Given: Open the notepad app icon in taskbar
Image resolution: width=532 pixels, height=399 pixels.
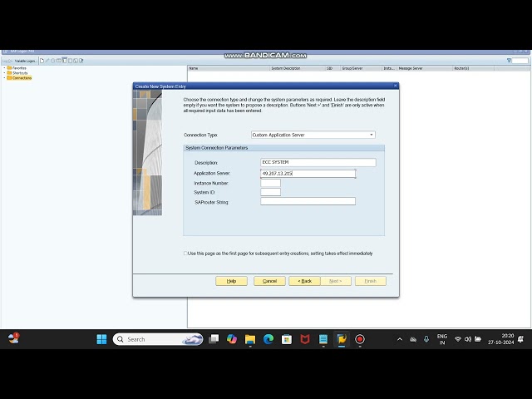Looking at the screenshot, I should [x=323, y=339].
